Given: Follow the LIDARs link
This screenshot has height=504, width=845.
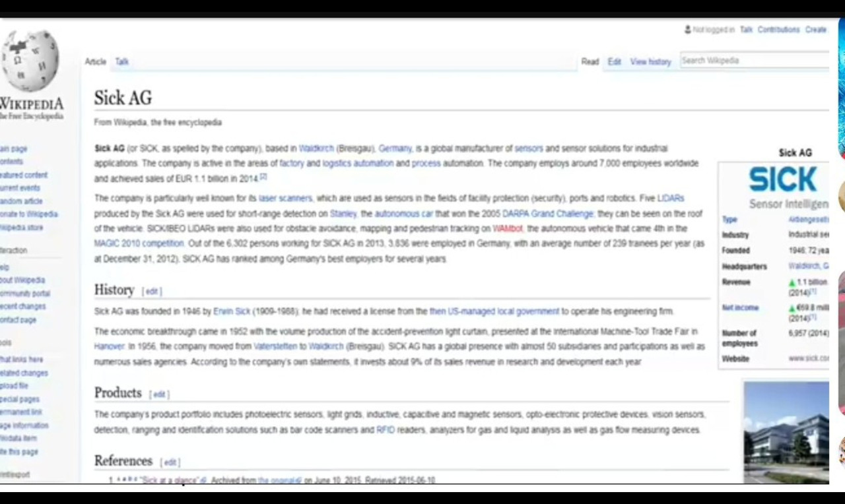Looking at the screenshot, I should [x=671, y=198].
